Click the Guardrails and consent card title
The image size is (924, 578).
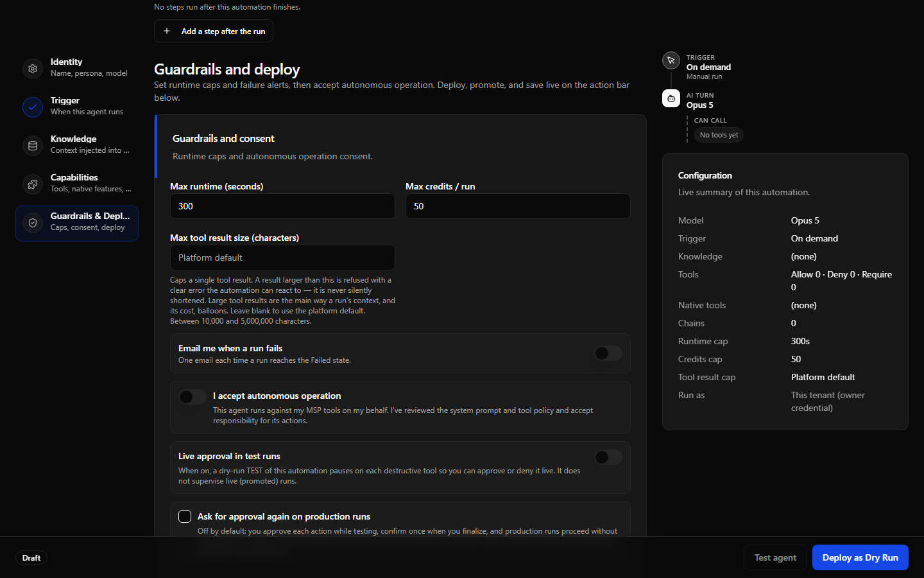(223, 138)
